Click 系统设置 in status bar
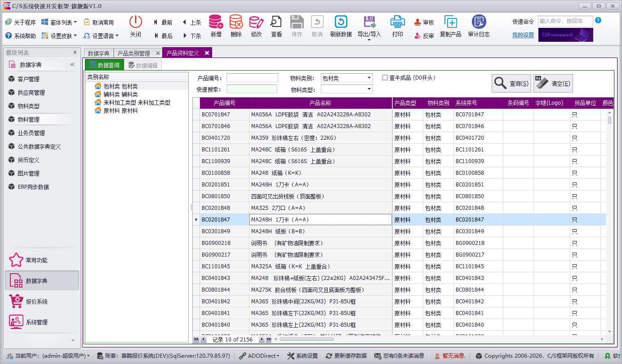Viewport: 622px width, 364px height. (302, 355)
